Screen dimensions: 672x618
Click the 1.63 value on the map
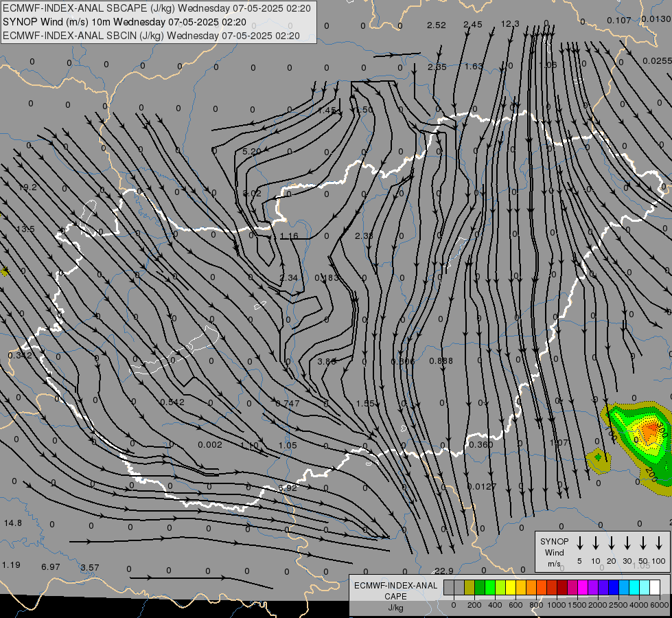coord(474,67)
